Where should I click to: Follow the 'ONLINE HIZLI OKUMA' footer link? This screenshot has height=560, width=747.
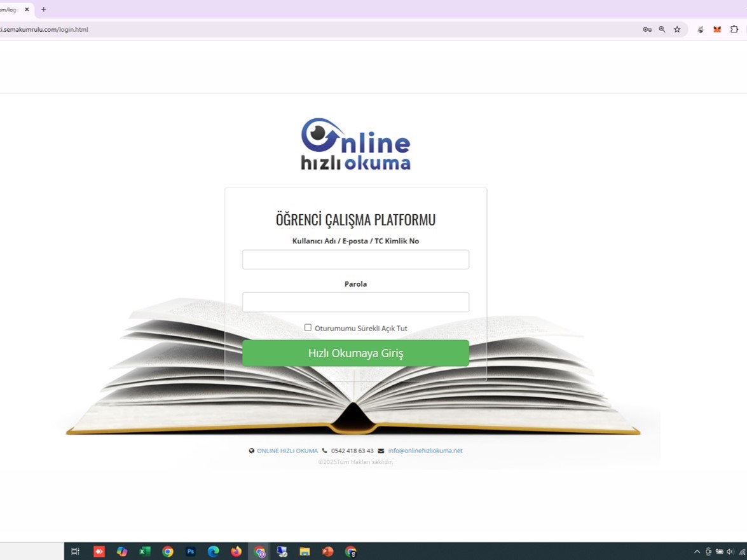tap(287, 451)
